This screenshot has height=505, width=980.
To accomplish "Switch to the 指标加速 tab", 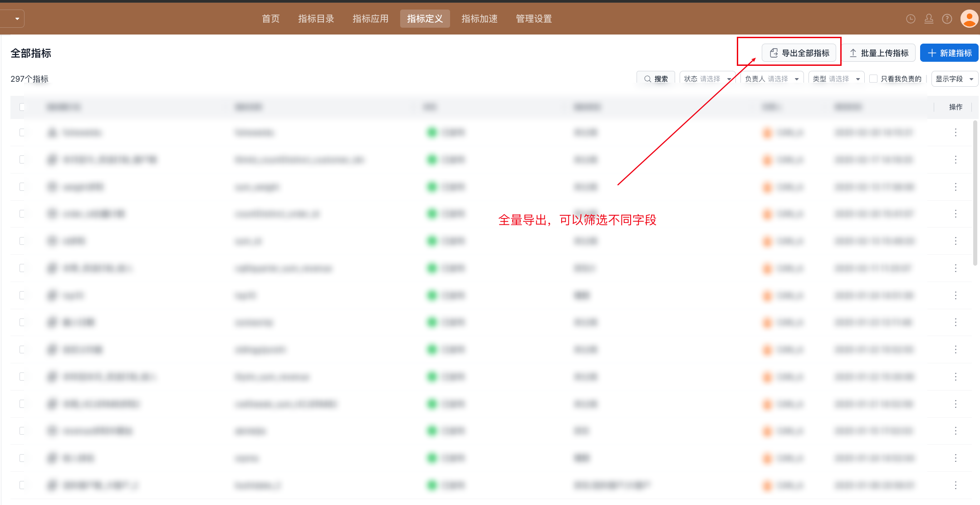I will click(479, 19).
